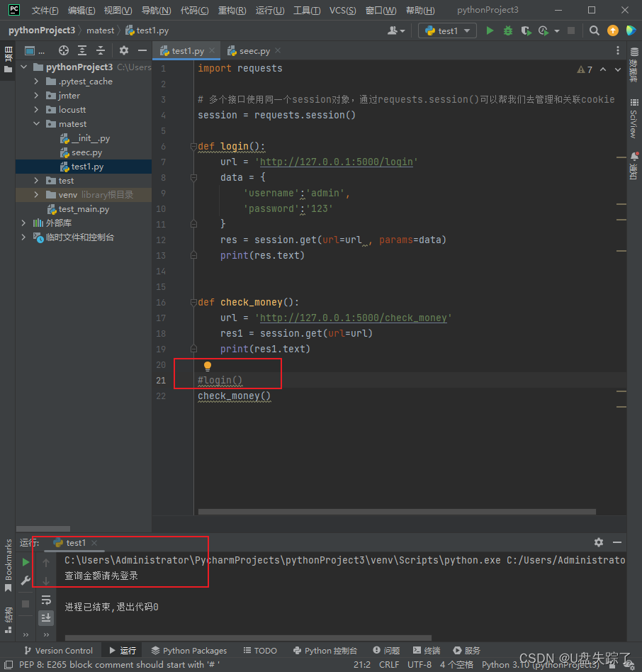The height and width of the screenshot is (672, 642).
Task: Open the test1 run configuration dropdown
Action: point(447,30)
